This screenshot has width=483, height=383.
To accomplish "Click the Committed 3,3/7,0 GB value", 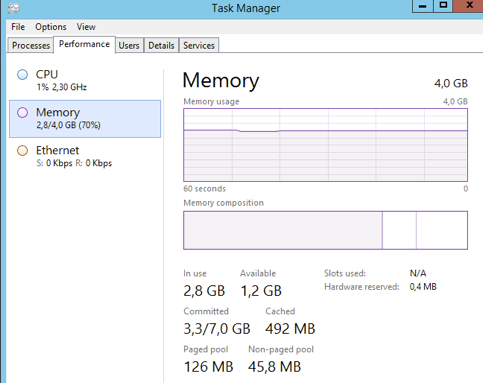I will tap(217, 329).
